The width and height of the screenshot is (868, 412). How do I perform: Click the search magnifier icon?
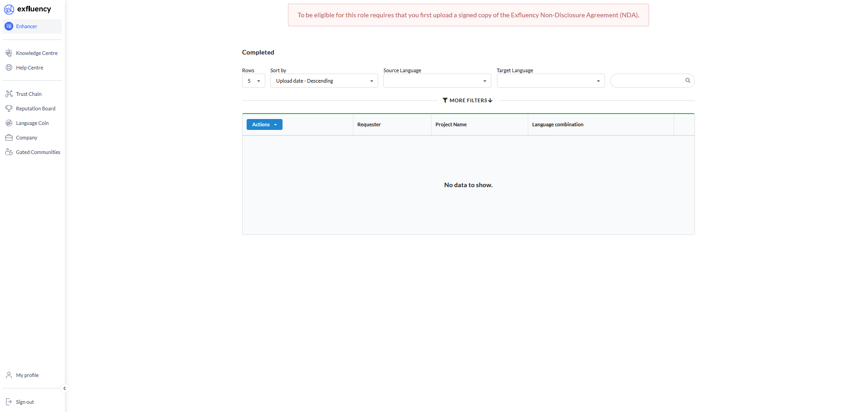coord(688,80)
